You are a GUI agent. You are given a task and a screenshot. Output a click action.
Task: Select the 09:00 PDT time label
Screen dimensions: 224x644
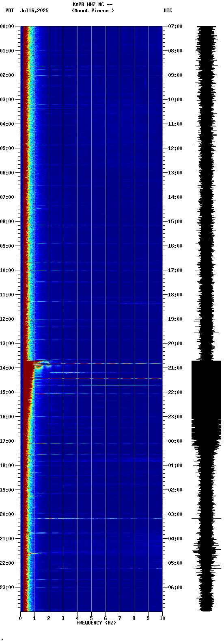[7, 246]
